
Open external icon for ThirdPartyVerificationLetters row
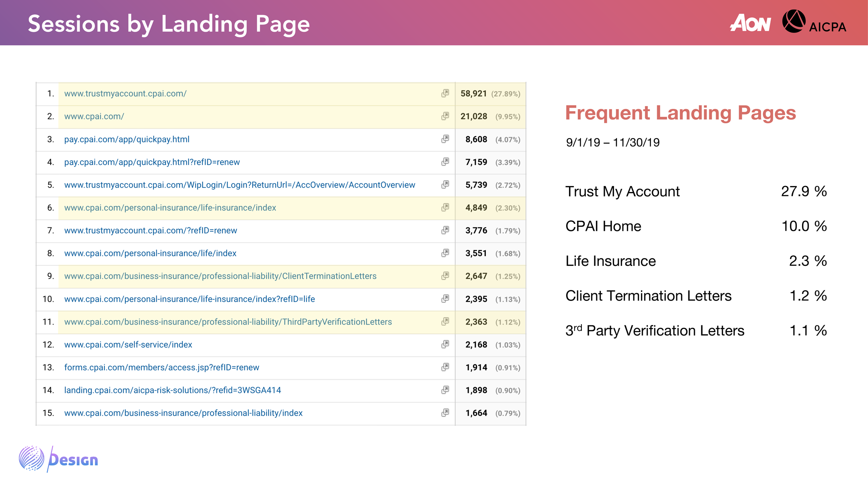point(445,322)
